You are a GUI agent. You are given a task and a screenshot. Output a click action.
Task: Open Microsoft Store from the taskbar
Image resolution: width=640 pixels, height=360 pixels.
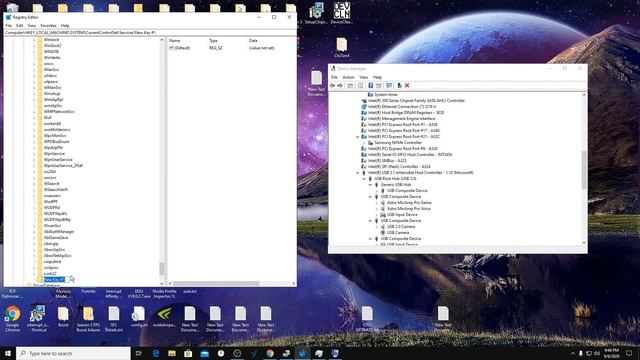coord(188,353)
